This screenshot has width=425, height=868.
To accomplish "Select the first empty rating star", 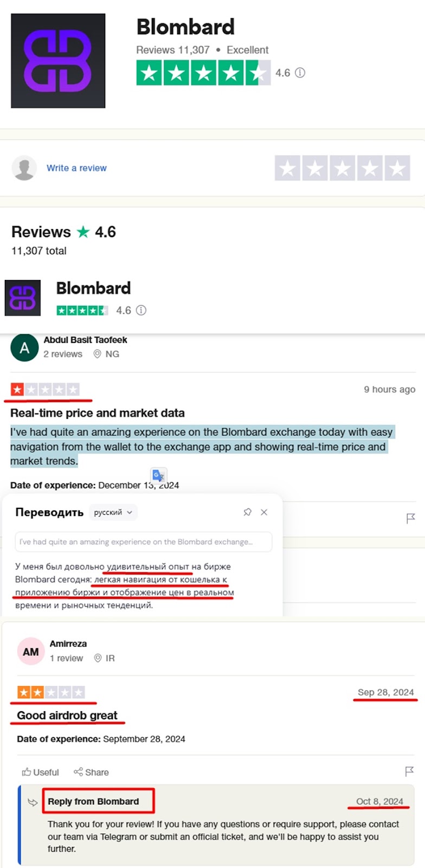I will [x=287, y=168].
